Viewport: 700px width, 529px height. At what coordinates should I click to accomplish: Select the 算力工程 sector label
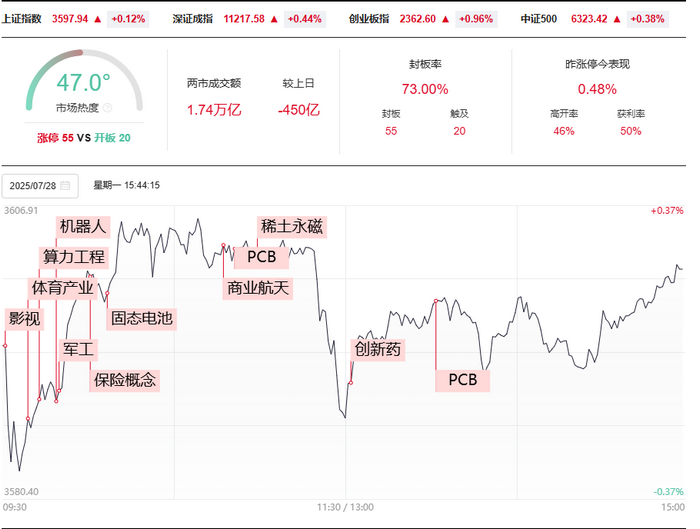[74, 257]
